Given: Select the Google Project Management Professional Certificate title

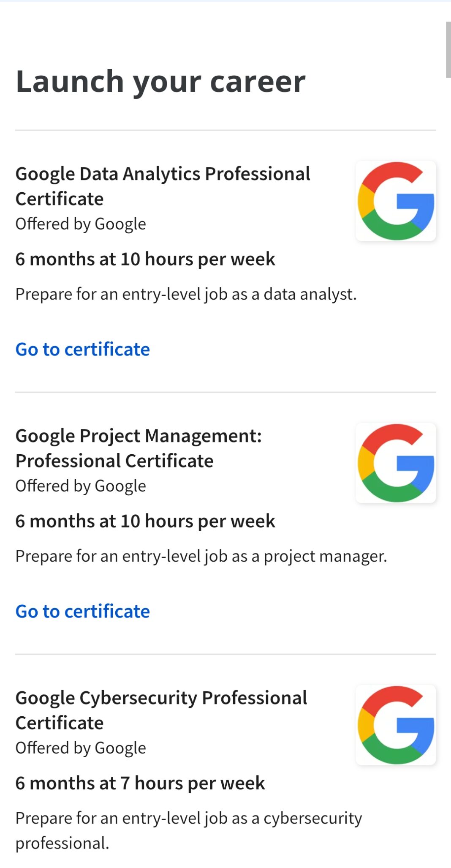Looking at the screenshot, I should coord(139,448).
